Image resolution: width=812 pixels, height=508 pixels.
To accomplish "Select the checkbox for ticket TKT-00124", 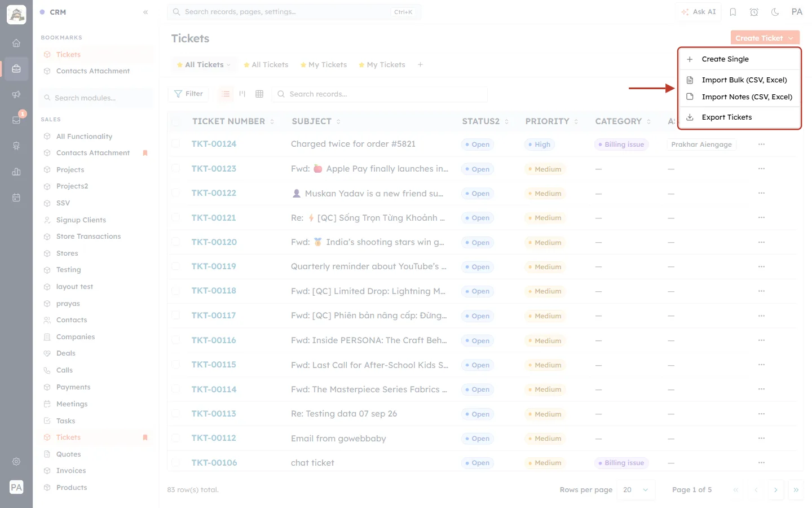I will click(176, 144).
